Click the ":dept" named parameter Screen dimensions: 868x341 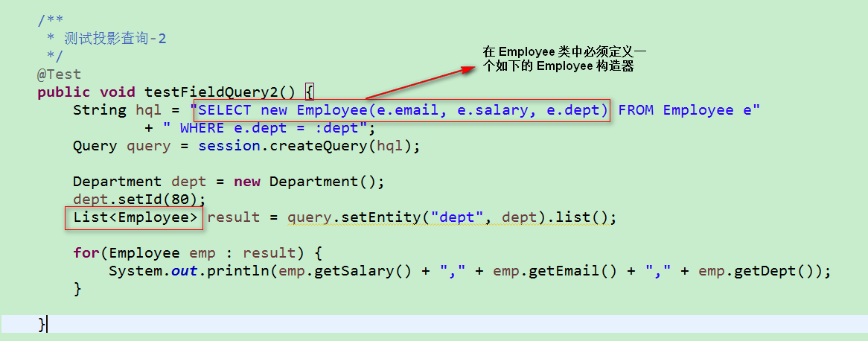[337, 128]
